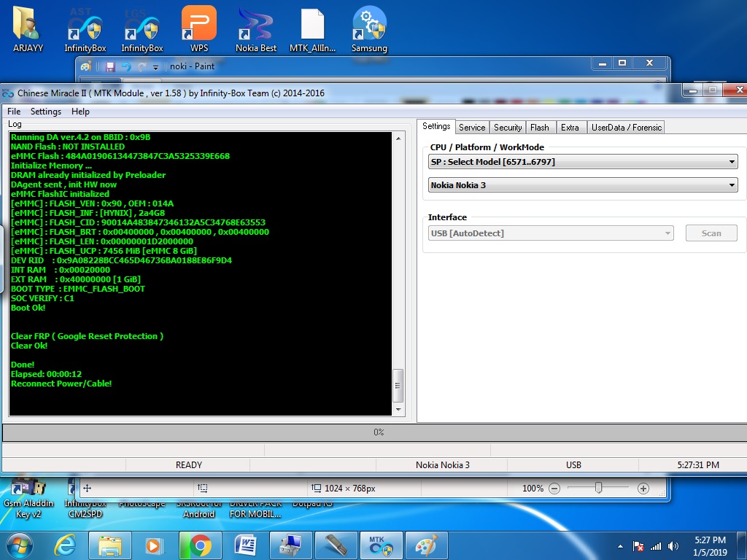Screen dimensions: 747x560
Task: Open the Settings menu in the menu bar
Action: [x=46, y=112]
